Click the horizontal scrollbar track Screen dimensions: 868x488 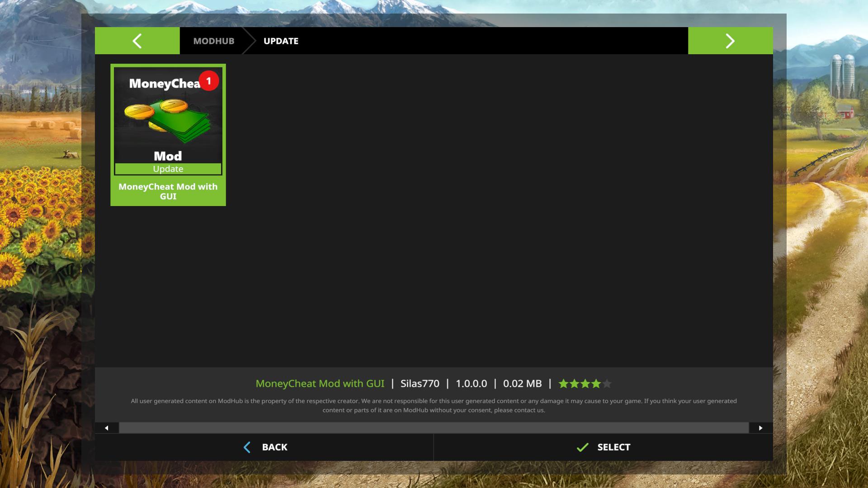pos(433,428)
